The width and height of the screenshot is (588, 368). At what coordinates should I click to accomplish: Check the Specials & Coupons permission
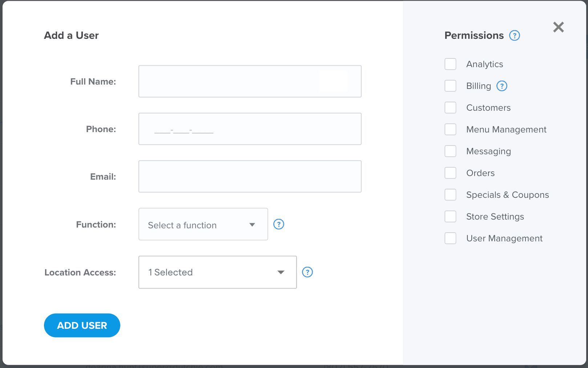tap(450, 195)
